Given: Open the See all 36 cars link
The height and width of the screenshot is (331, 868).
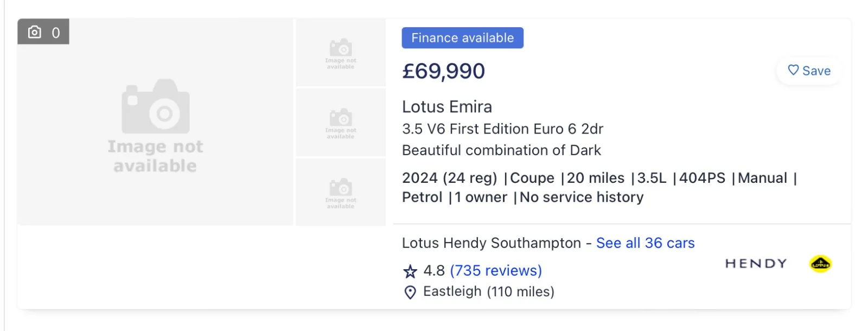Looking at the screenshot, I should click(645, 243).
